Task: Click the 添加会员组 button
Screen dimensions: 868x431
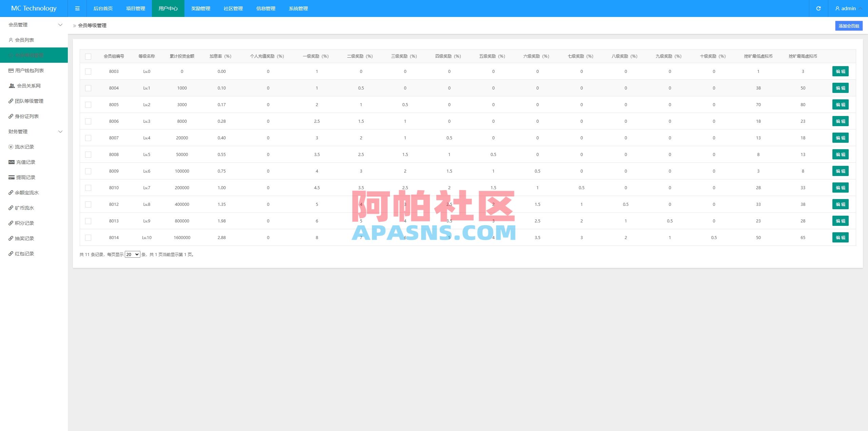Action: tap(849, 25)
